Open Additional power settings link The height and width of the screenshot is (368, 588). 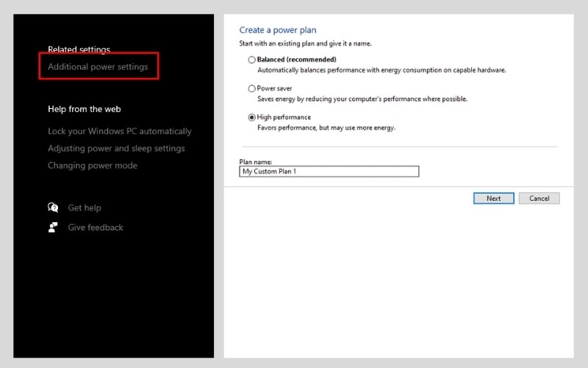tap(98, 67)
